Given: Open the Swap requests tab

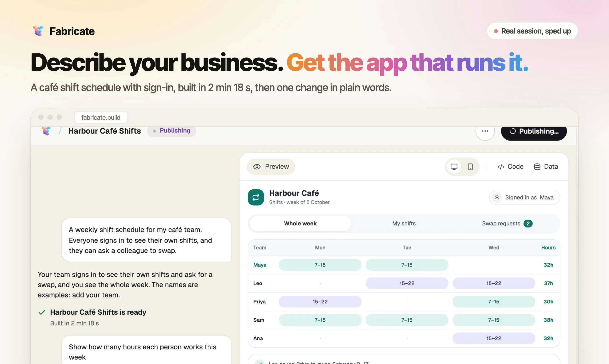Looking at the screenshot, I should click(x=507, y=224).
